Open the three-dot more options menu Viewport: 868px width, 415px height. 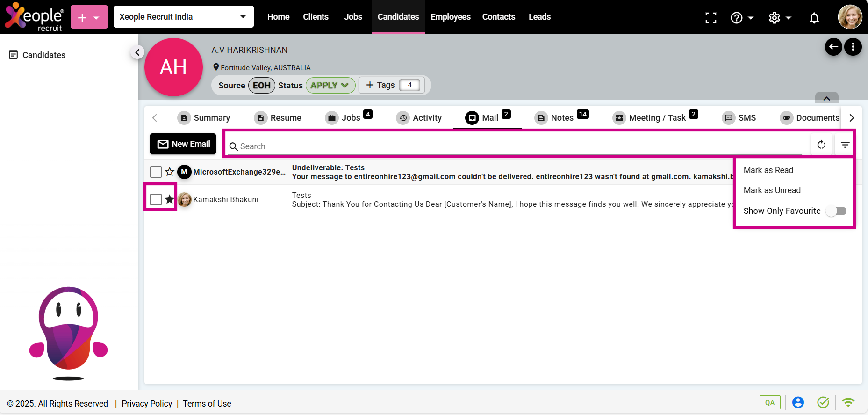coord(853,47)
